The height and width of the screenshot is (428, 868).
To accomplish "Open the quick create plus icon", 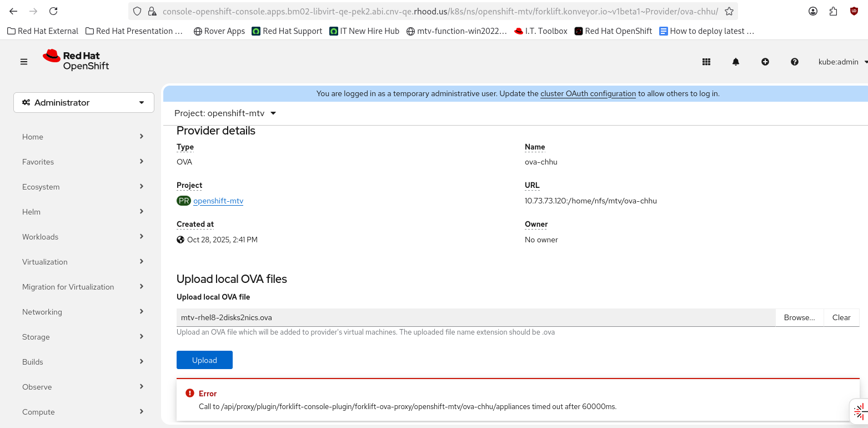I will 765,62.
